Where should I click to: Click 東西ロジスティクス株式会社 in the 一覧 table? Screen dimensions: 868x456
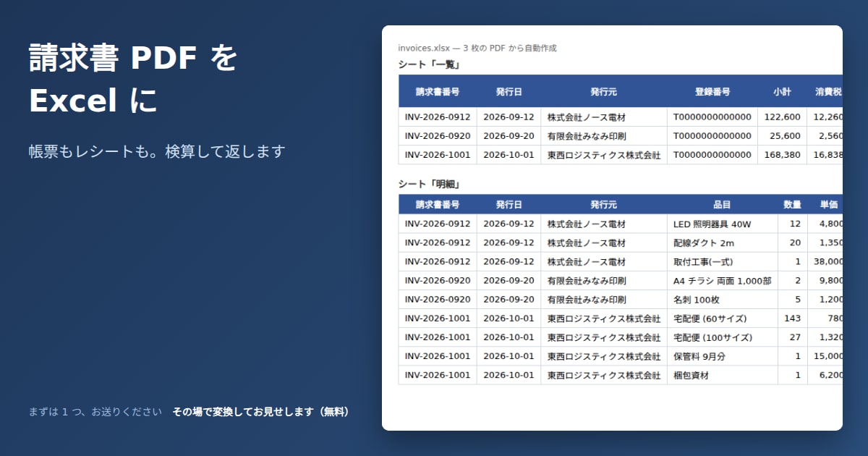[604, 155]
